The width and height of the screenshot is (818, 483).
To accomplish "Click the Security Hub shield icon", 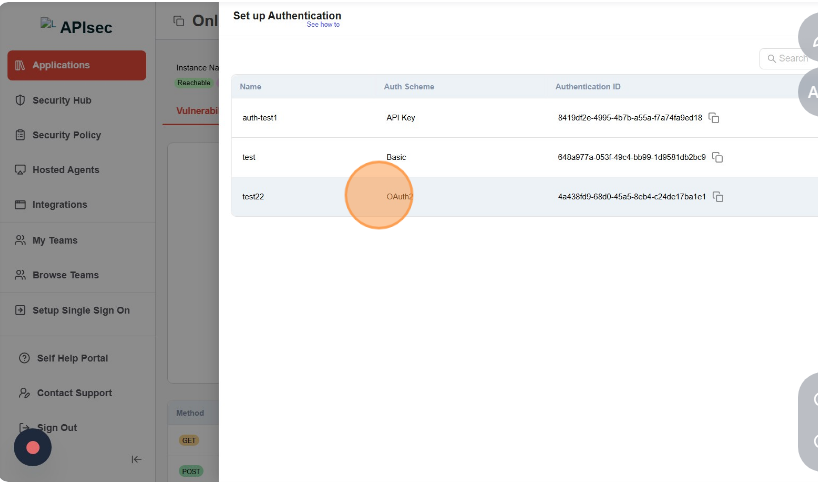I will point(20,100).
